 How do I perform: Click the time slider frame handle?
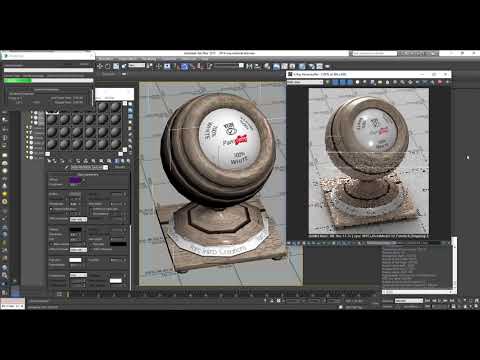click(x=68, y=294)
